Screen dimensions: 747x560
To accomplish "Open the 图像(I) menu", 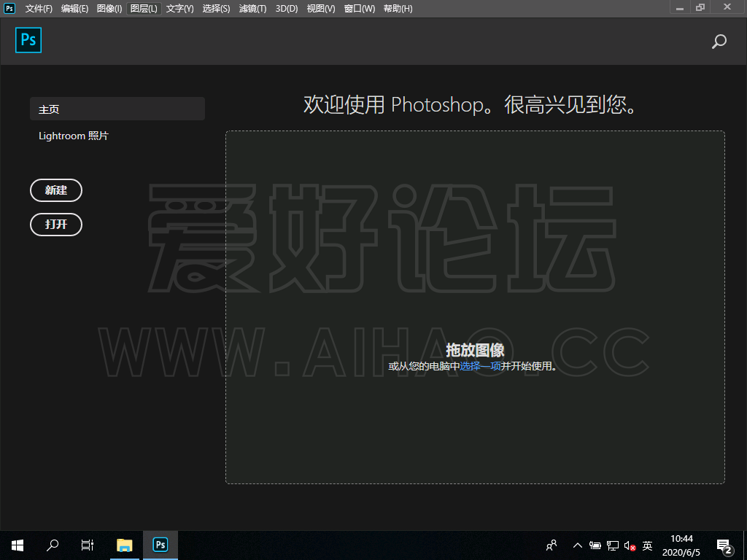I will click(109, 9).
